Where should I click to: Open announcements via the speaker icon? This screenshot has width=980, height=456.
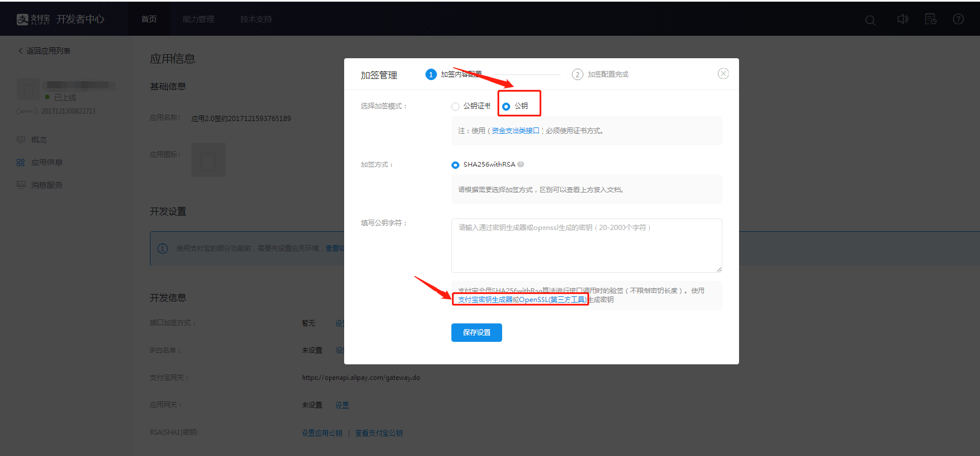tap(903, 19)
